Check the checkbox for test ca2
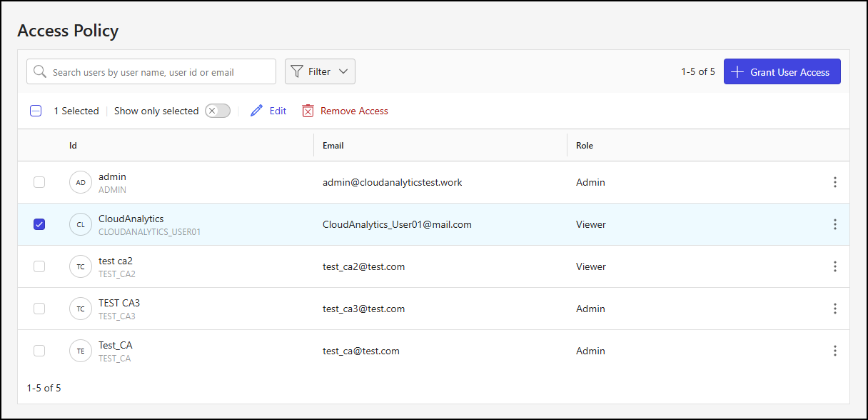This screenshot has width=868, height=420. [x=39, y=266]
